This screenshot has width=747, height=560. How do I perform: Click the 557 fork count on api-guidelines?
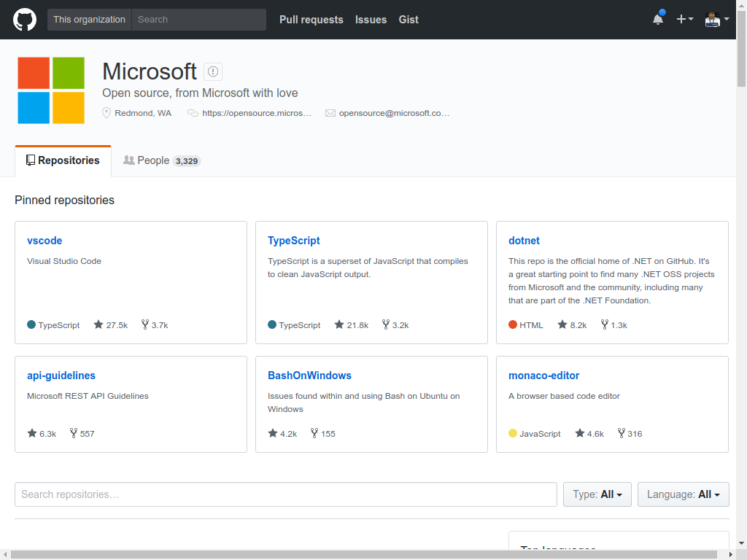coord(88,434)
